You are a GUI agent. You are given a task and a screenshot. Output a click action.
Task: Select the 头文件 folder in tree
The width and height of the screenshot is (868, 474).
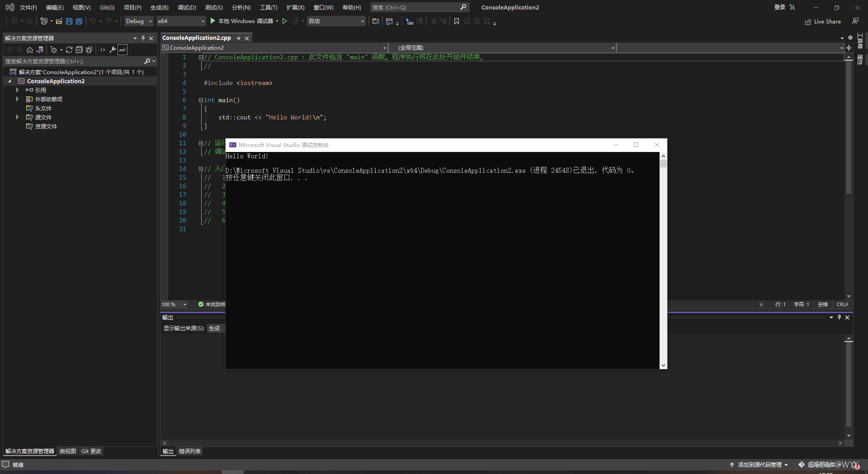[43, 108]
